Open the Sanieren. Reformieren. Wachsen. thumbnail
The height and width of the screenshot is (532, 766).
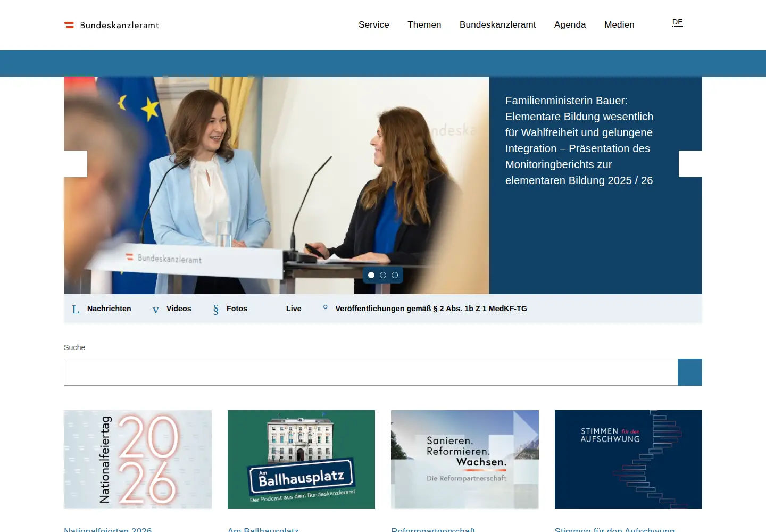465,459
